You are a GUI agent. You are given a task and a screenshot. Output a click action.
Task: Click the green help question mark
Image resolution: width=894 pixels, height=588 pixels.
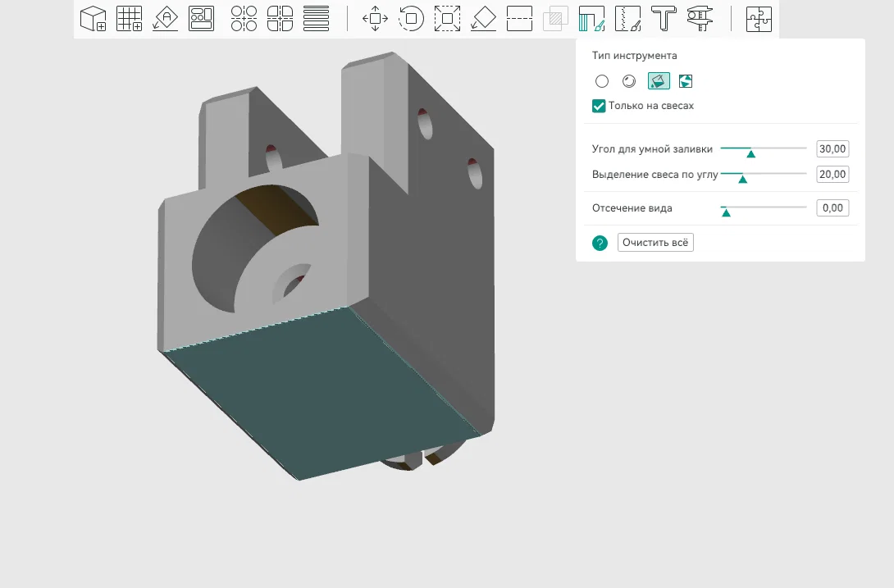tap(600, 243)
